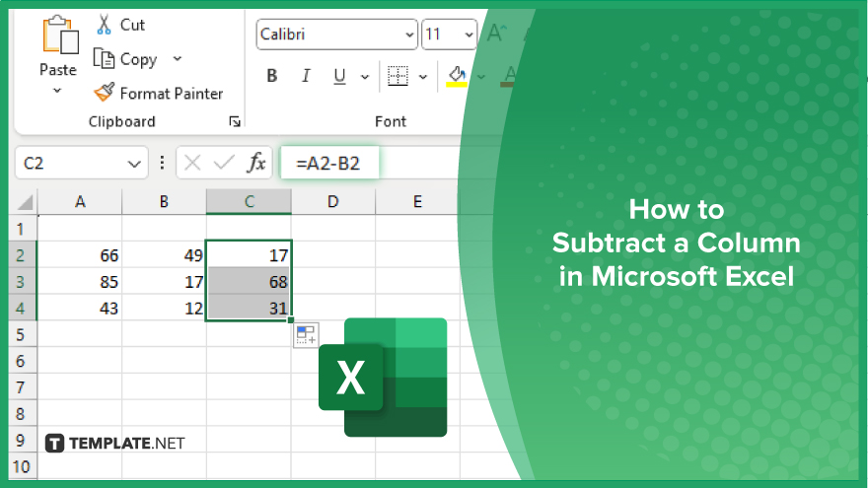
Task: Toggle Underline formatting
Action: tap(339, 76)
